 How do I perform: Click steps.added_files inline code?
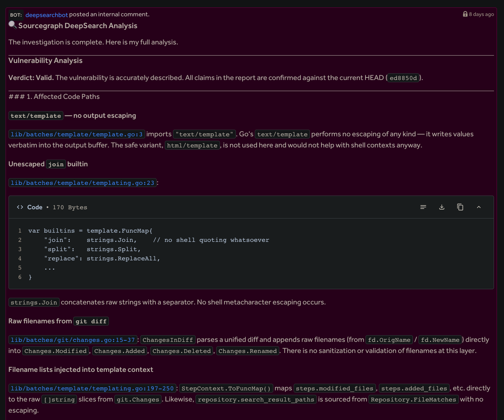414,388
